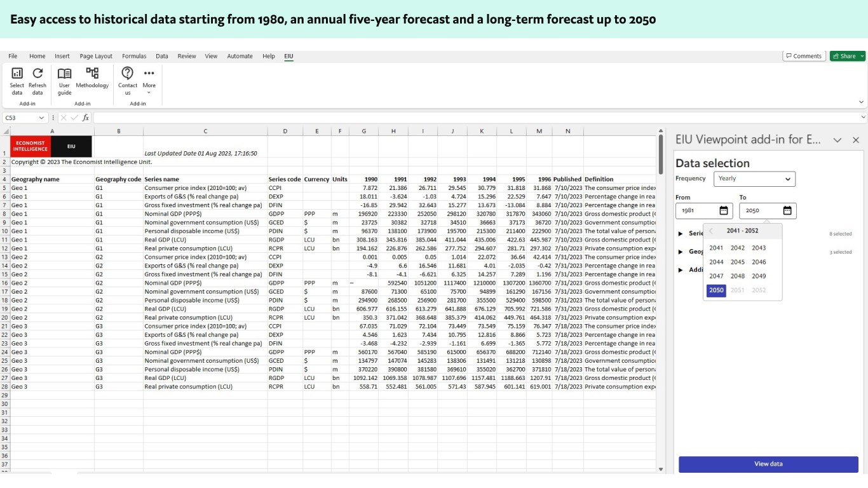
Task: Expand the Geography section triangle
Action: (682, 252)
